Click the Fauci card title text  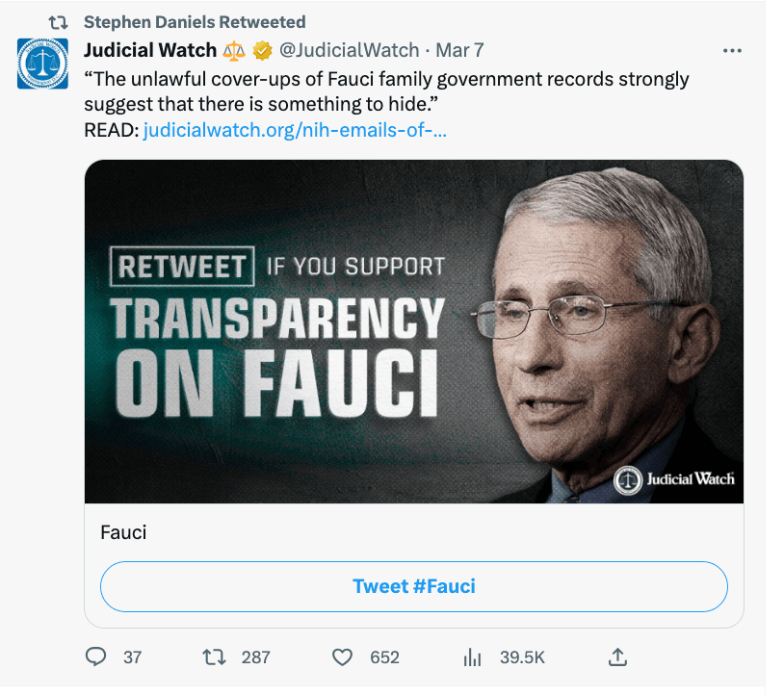pos(123,531)
